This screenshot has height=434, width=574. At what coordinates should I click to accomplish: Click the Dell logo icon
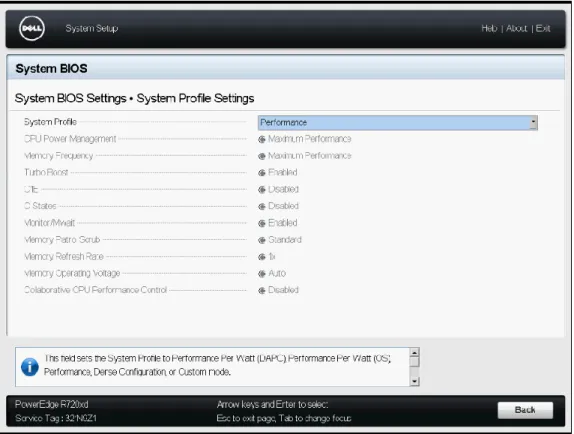click(32, 28)
